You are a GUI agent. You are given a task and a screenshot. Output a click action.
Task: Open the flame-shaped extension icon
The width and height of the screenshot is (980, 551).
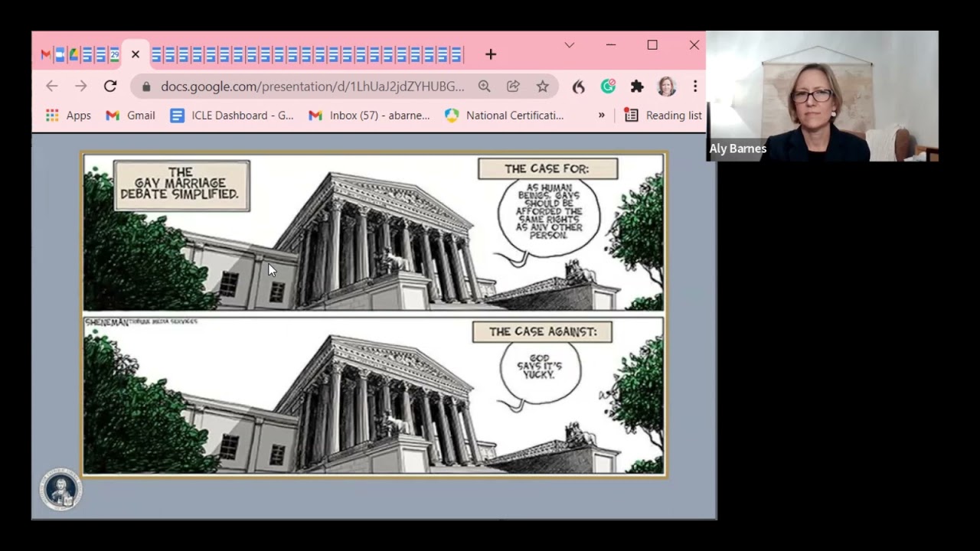pos(579,86)
